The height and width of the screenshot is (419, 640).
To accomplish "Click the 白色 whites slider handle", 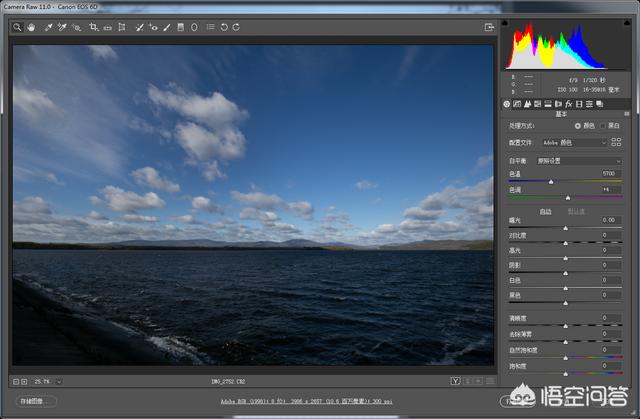I will 566,288.
